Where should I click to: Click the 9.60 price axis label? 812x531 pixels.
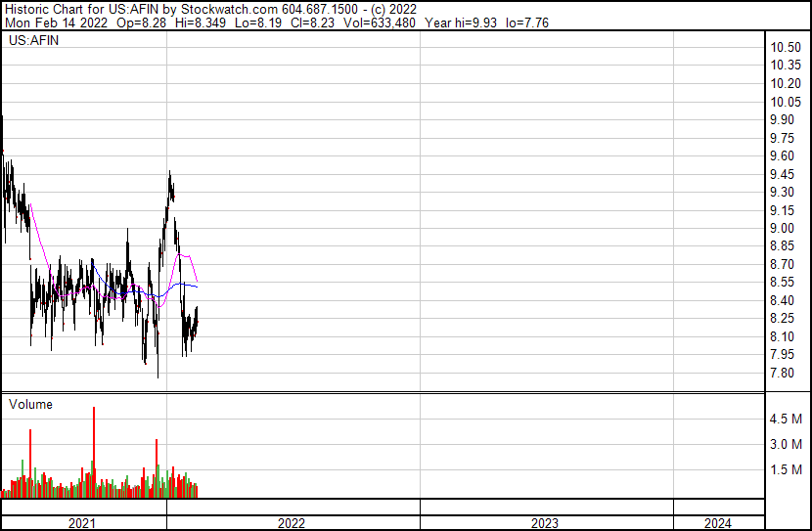click(782, 155)
